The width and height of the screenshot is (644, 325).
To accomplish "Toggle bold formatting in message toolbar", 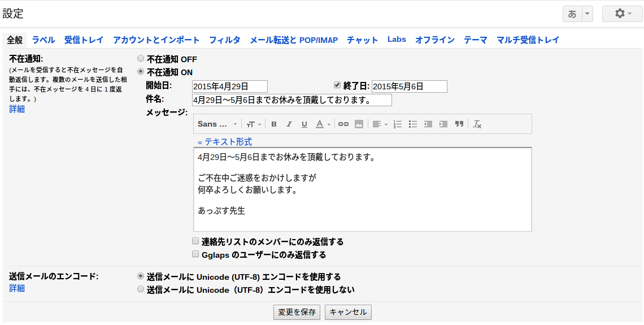I will pos(274,124).
